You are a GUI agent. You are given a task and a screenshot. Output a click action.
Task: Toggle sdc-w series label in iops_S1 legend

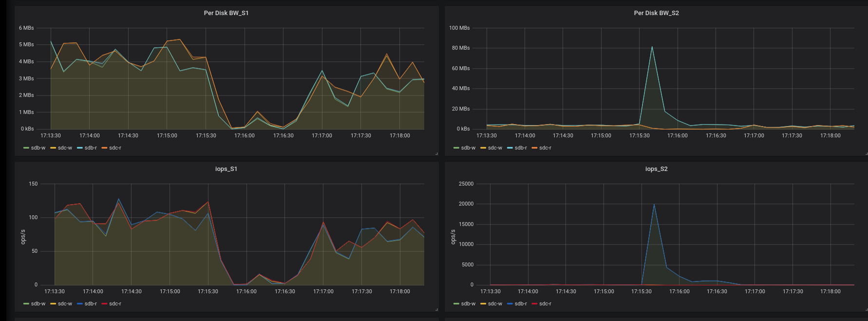click(65, 303)
